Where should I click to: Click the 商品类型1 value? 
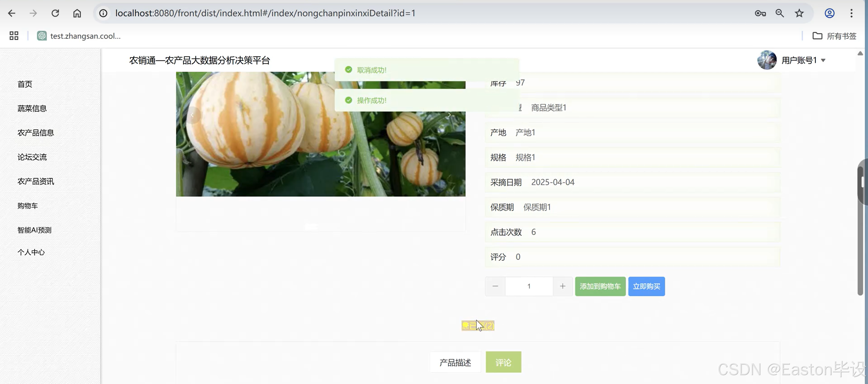pyautogui.click(x=549, y=108)
